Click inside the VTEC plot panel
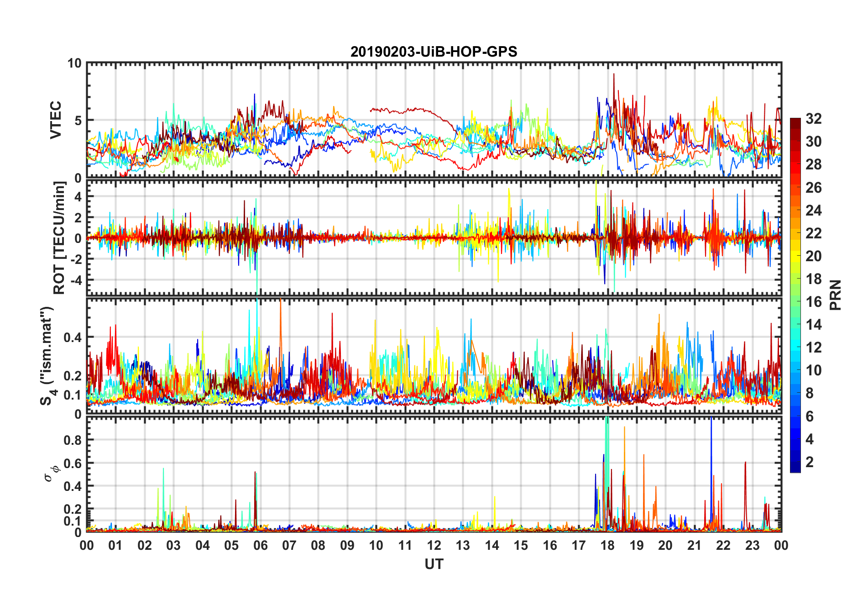868x590 pixels. coord(434,120)
